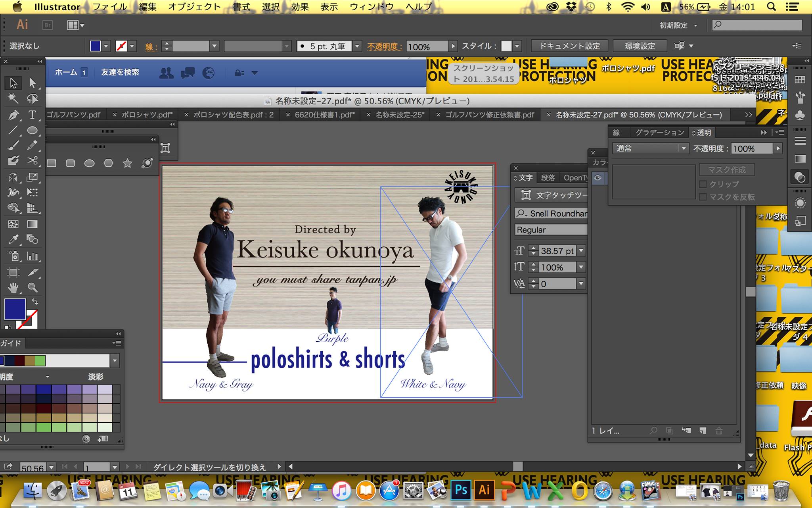Click the Ellipse tool in toolbar
Viewport: 812px width, 508px height.
pos(32,130)
